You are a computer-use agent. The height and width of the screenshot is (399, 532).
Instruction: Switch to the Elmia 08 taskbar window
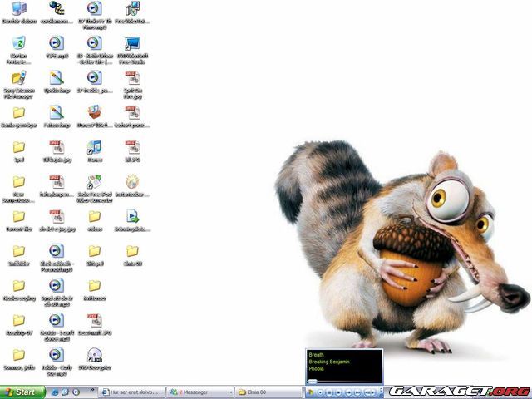pyautogui.click(x=266, y=392)
